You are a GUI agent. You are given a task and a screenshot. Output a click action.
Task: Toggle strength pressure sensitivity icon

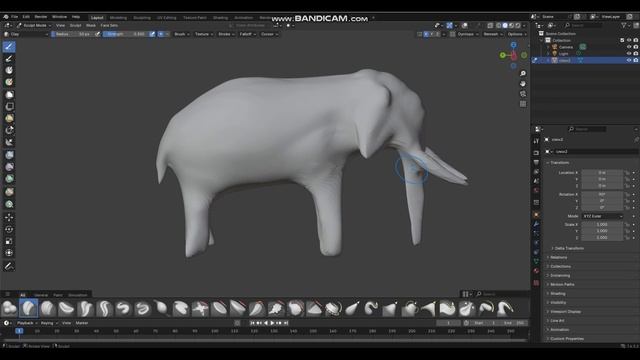[x=152, y=34]
